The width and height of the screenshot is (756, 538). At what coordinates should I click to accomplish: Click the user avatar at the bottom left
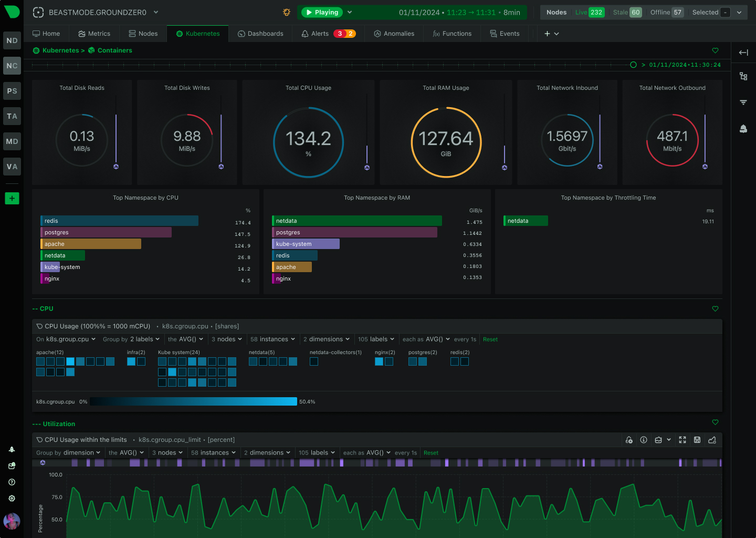point(12,521)
